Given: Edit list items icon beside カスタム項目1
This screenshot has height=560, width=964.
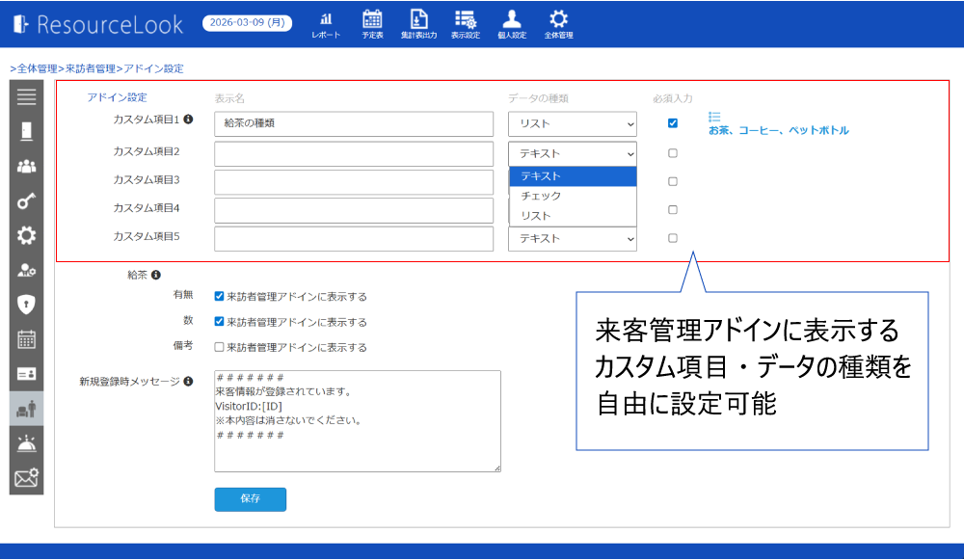Looking at the screenshot, I should (714, 117).
